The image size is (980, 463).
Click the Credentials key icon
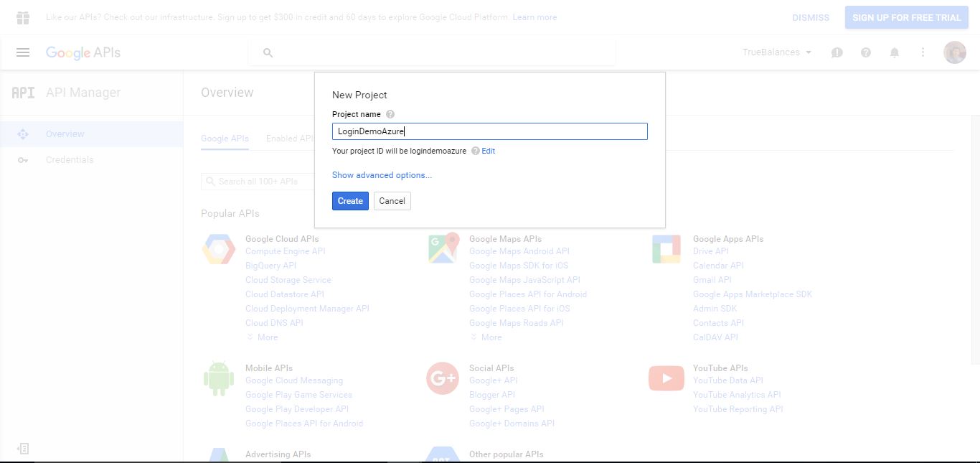[x=23, y=160]
